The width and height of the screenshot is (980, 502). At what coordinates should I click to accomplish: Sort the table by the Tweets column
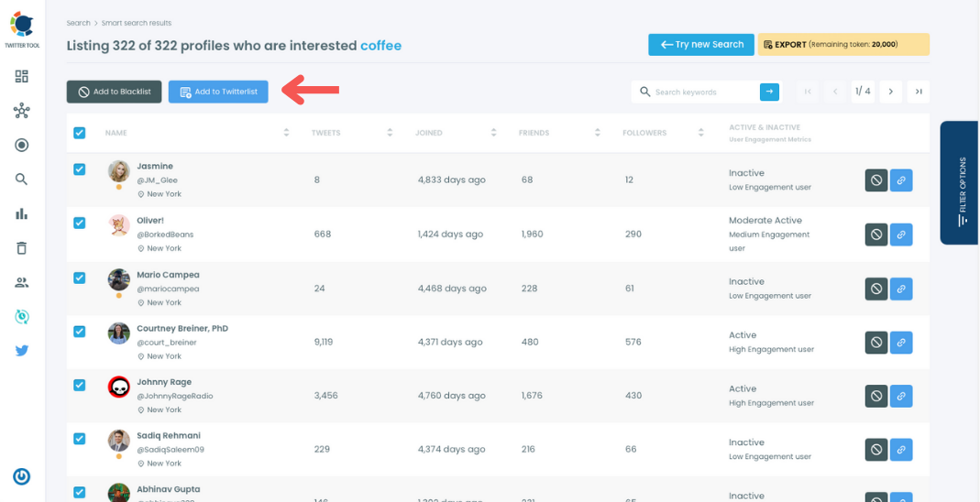click(390, 133)
